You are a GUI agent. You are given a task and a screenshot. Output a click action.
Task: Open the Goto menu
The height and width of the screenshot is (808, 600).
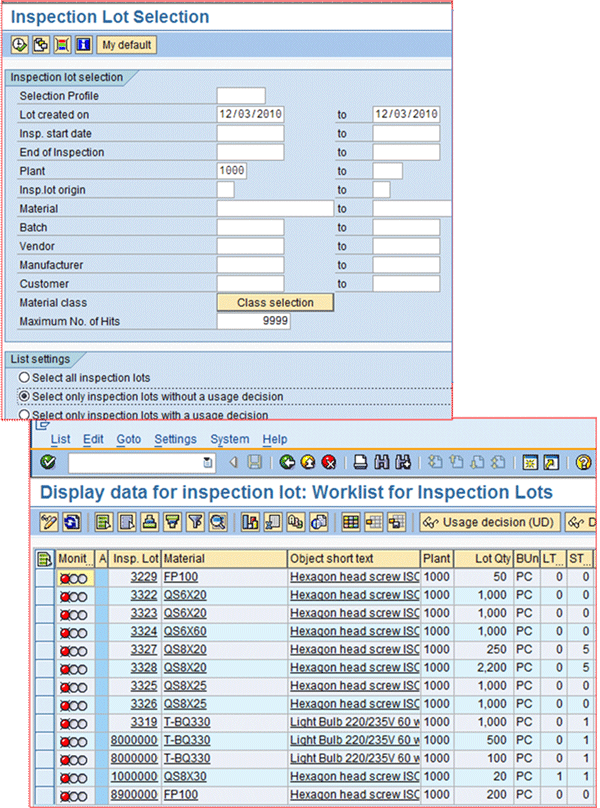pos(128,439)
